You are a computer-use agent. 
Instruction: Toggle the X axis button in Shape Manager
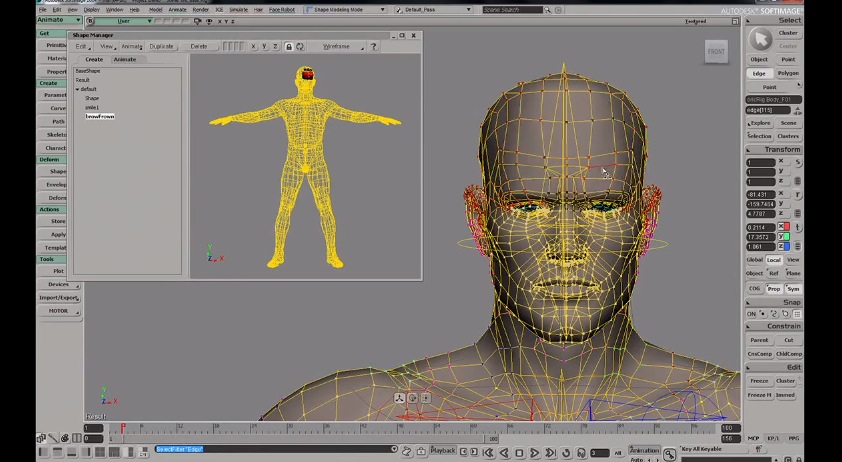click(253, 47)
